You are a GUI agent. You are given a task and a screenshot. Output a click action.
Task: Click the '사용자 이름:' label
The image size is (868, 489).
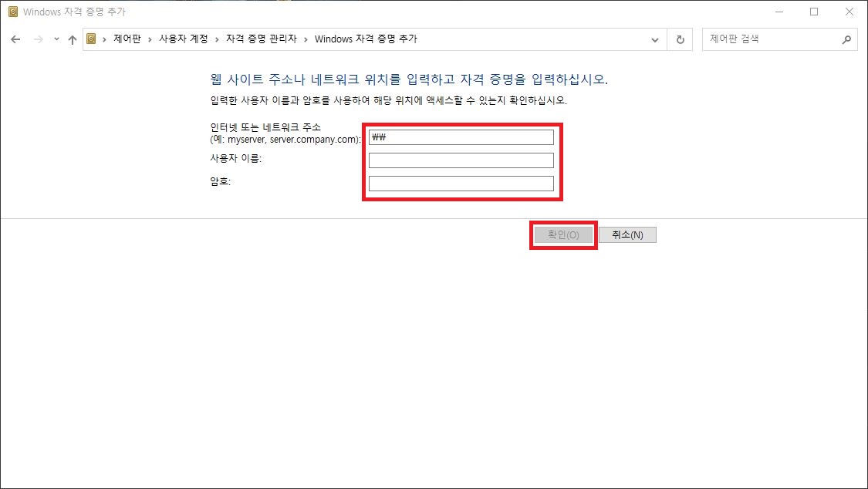pos(236,158)
